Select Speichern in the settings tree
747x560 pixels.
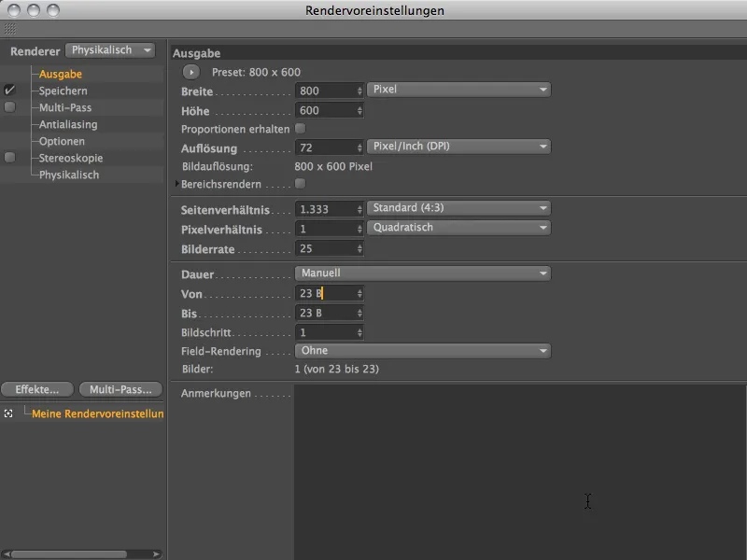(63, 91)
